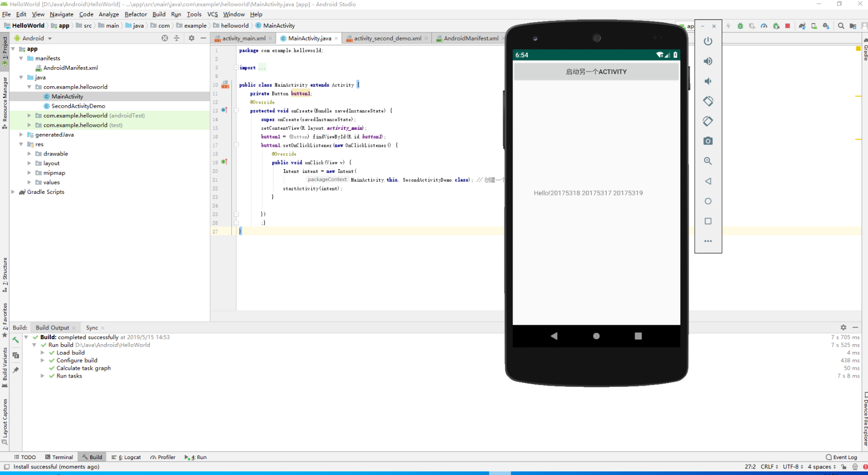Screen dimensions: 868x475
Task: Expand the Load build step
Action: pyautogui.click(x=43, y=353)
